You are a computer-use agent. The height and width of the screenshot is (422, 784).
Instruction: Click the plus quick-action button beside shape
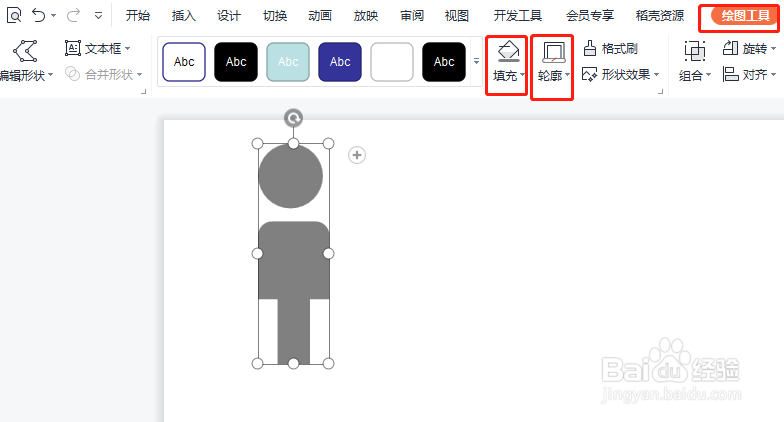[356, 155]
